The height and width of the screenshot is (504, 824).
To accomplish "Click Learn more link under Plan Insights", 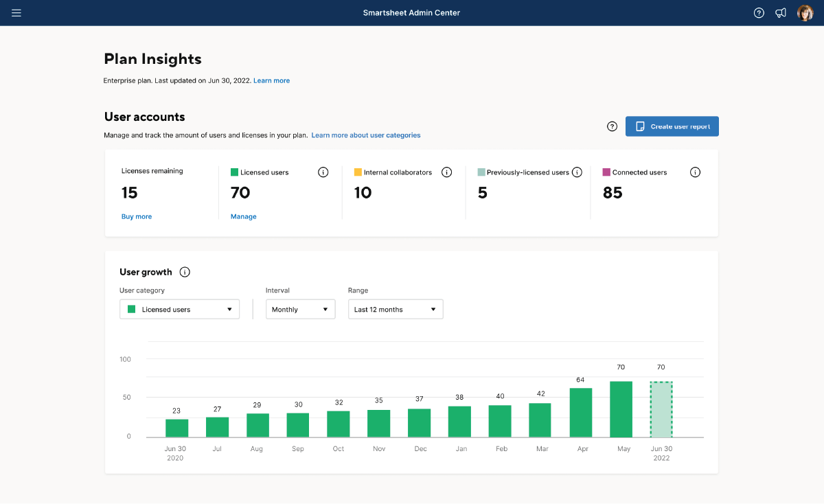I will point(271,81).
